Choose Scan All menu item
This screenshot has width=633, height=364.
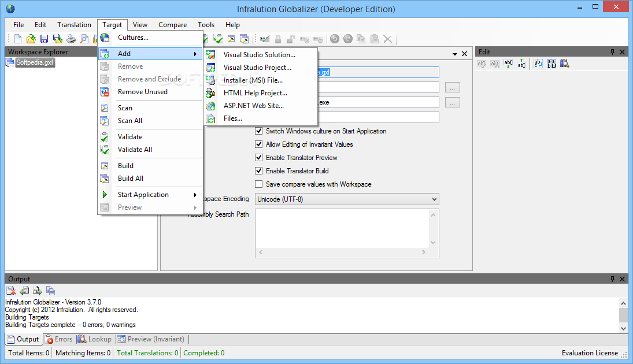[x=150, y=121]
